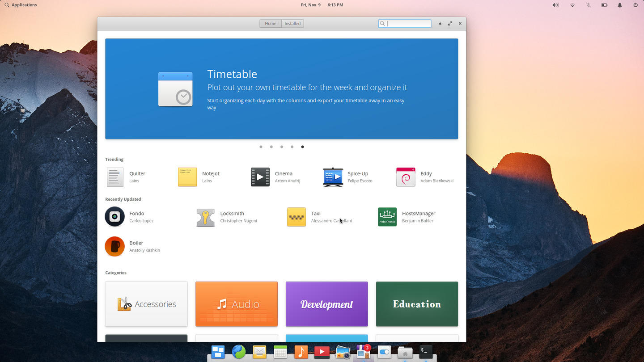Image resolution: width=644 pixels, height=362 pixels.
Task: Open the Files home folder from dock
Action: (405, 352)
